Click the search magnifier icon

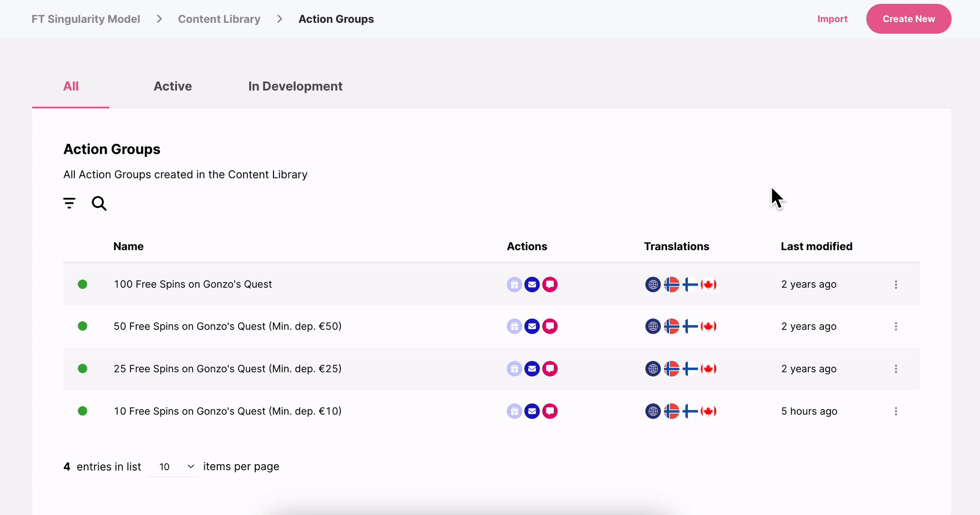(x=99, y=203)
